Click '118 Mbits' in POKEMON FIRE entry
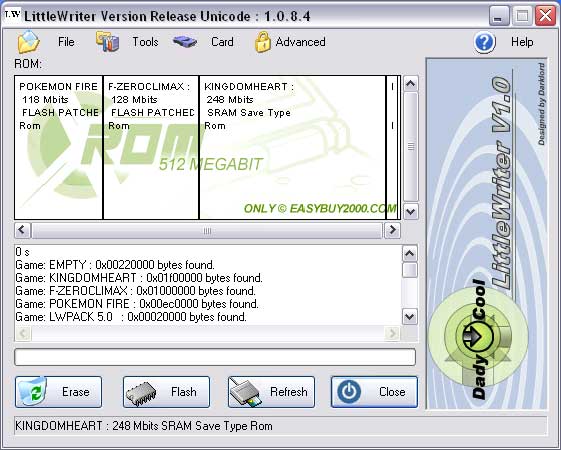Screen dimensions: 561x450 (x=45, y=99)
